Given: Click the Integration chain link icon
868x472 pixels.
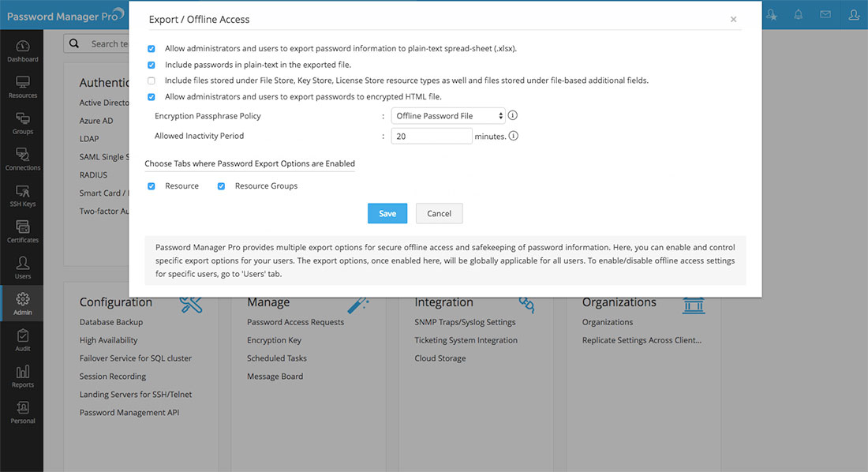Looking at the screenshot, I should (x=526, y=304).
